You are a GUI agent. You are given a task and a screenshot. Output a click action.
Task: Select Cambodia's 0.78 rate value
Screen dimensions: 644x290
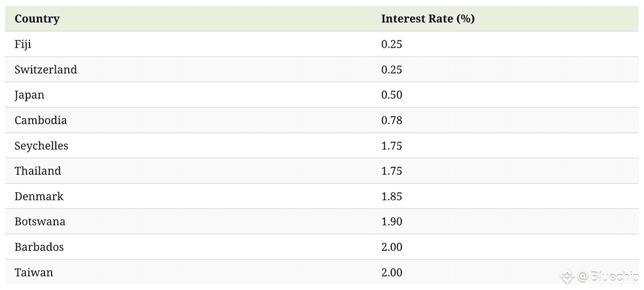tap(392, 120)
